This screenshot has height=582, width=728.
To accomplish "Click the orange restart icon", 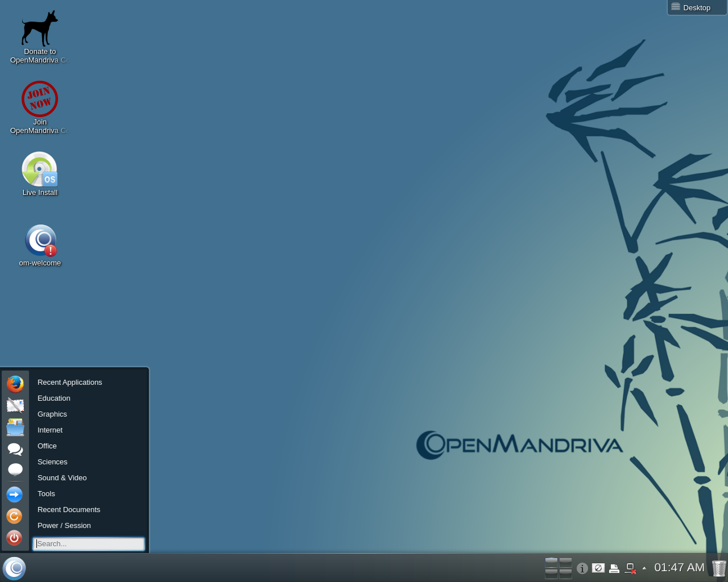I will pos(14,516).
